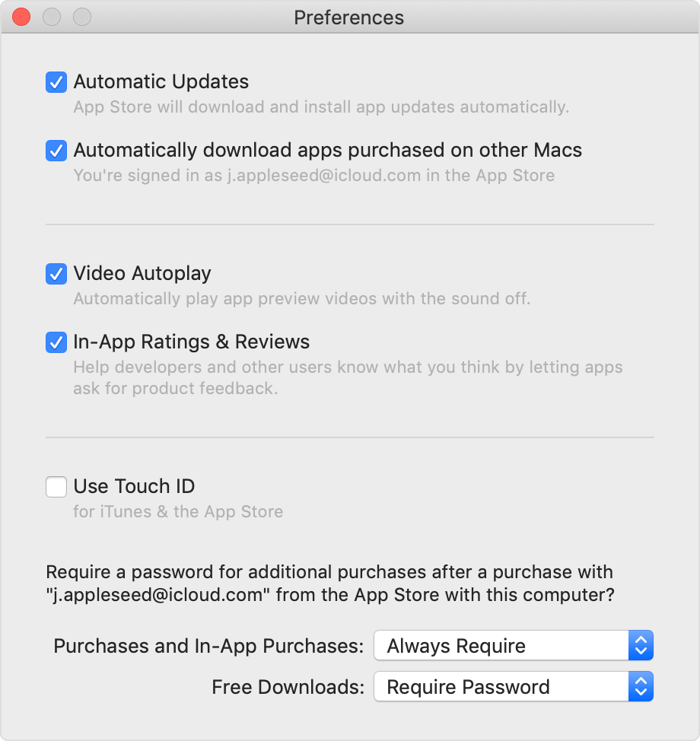Screen dimensions: 700x741
Task: Open the Require Password dropdown for free downloads
Action: click(514, 687)
